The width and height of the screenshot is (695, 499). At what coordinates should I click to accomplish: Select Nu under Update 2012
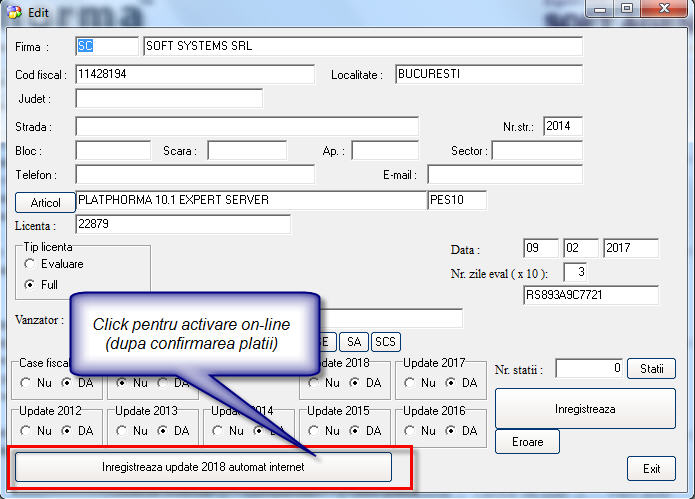[26, 431]
